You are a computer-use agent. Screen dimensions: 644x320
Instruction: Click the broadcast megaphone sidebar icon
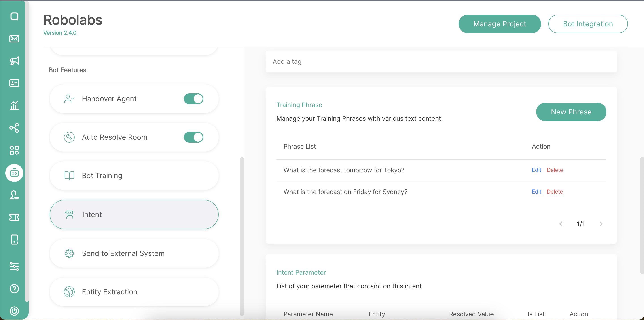coord(14,61)
